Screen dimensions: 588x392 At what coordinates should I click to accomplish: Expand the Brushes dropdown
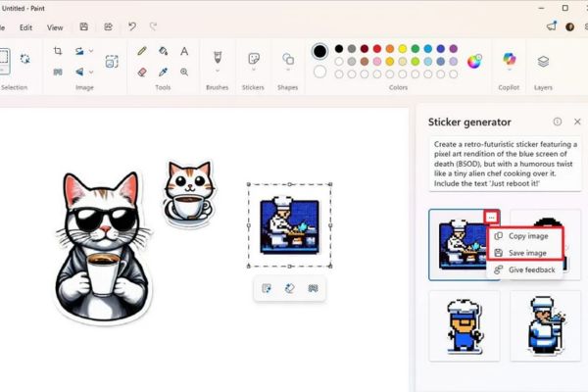pyautogui.click(x=217, y=71)
